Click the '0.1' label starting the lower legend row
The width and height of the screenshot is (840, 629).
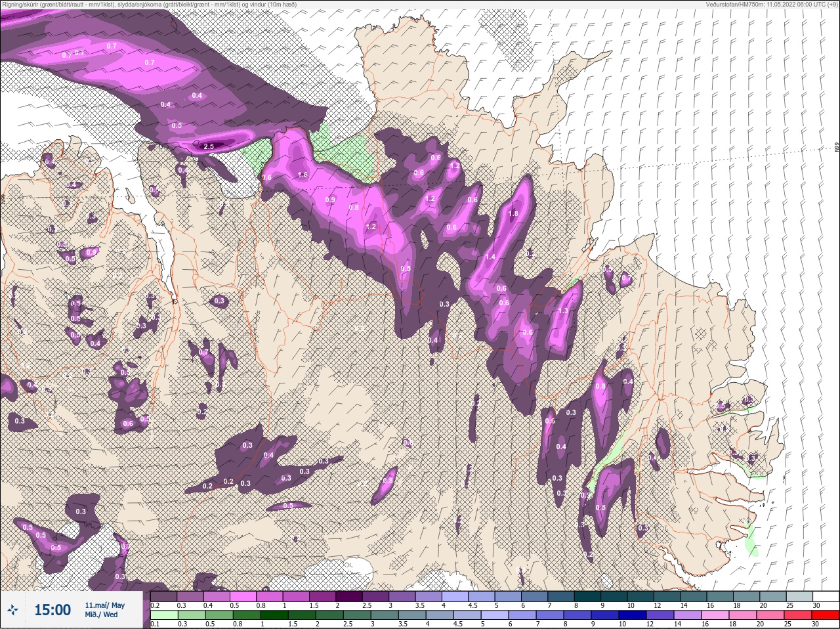pyautogui.click(x=154, y=624)
